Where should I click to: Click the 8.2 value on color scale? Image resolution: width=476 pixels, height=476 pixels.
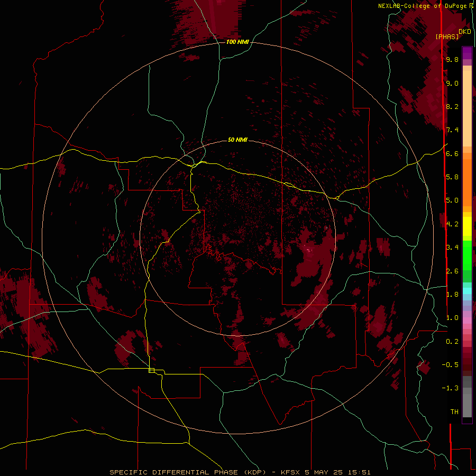pyautogui.click(x=452, y=106)
